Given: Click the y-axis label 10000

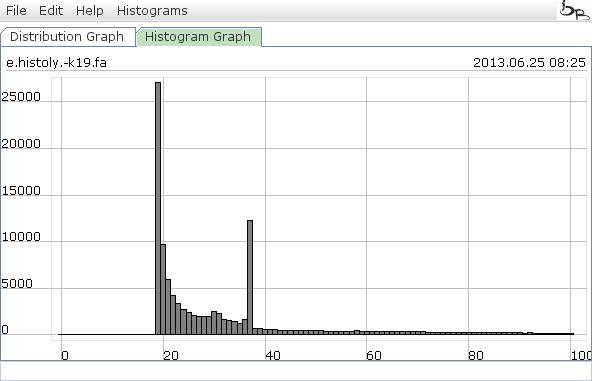Looking at the screenshot, I should tap(21, 237).
